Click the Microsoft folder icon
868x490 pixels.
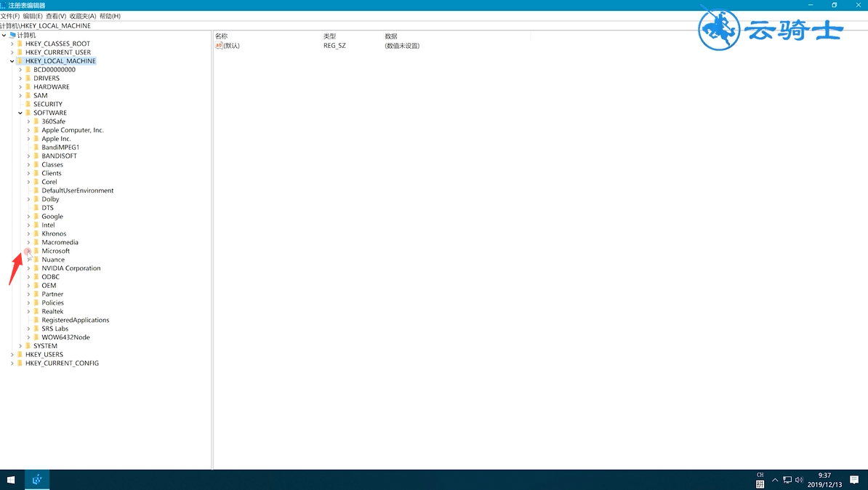(x=36, y=251)
